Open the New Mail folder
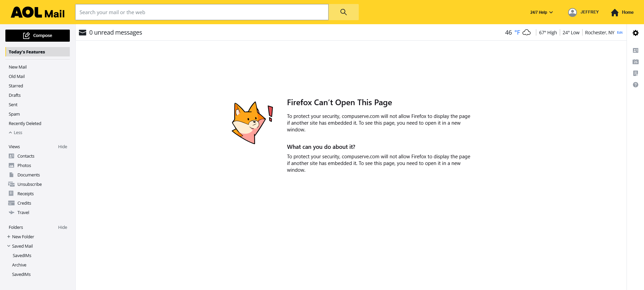The height and width of the screenshot is (290, 644). pyautogui.click(x=18, y=67)
